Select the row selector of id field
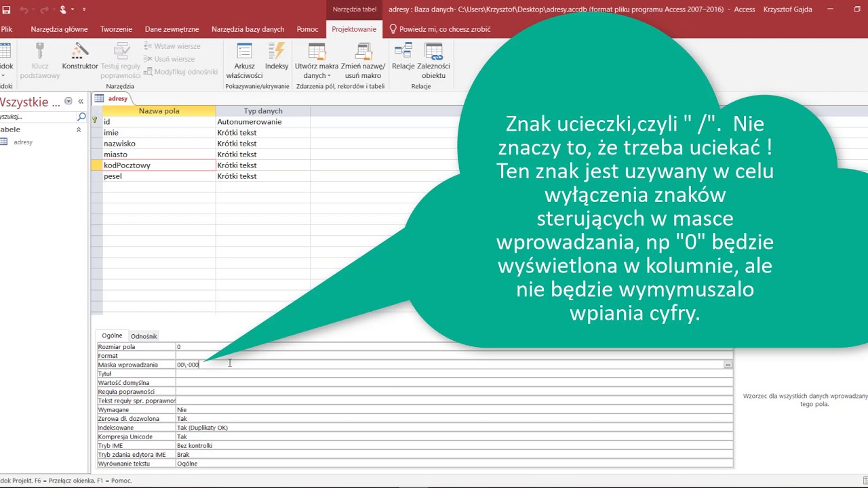 point(96,122)
